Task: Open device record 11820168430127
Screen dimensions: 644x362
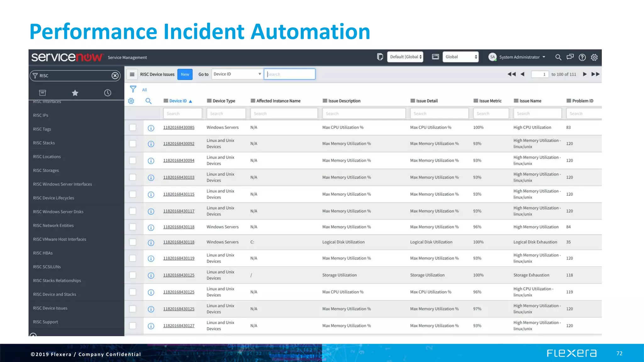Action: point(179,326)
